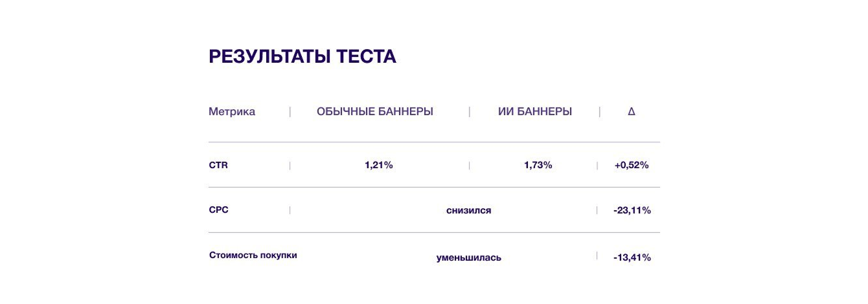Select the ИИ БАННЕРЫ column header
868x304 pixels.
pyautogui.click(x=534, y=111)
